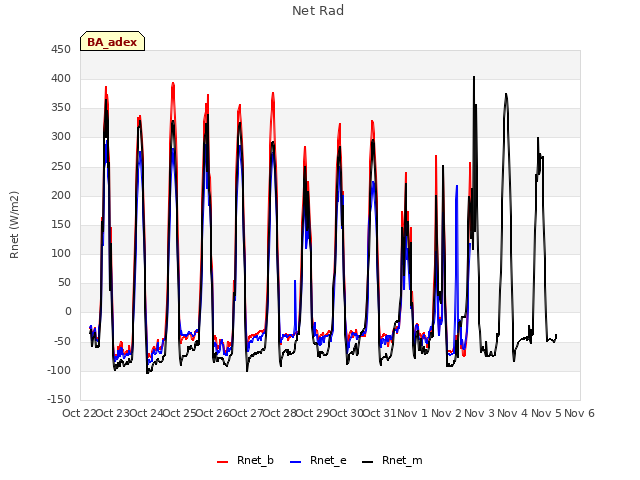Click the Net Rad chart title
This screenshot has width=640, height=480.
click(x=318, y=11)
